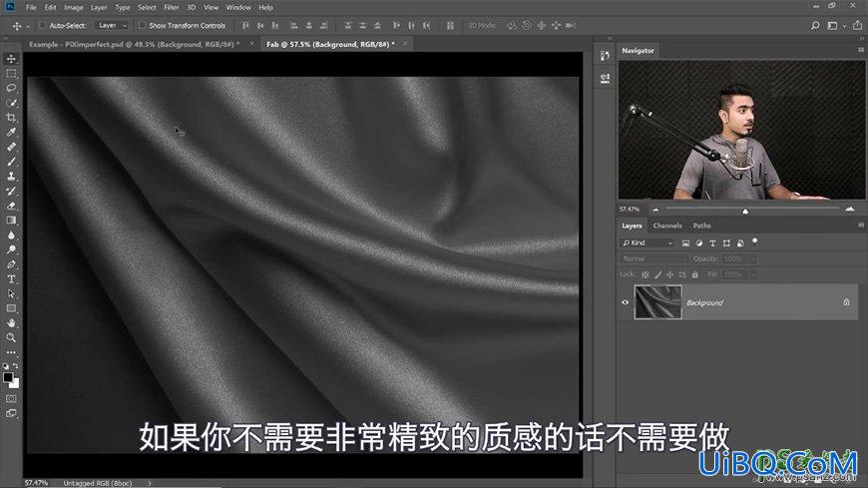Select the Move tool in toolbar

[11, 59]
